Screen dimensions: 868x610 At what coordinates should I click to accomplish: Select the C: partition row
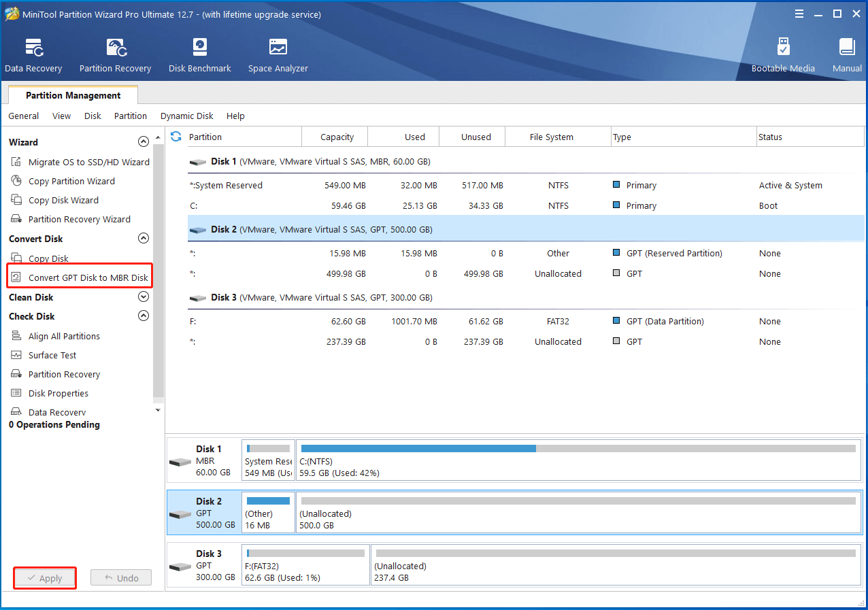[x=526, y=205]
